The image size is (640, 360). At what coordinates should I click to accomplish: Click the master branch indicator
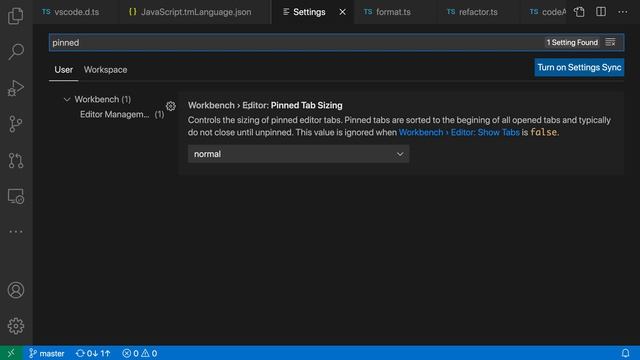click(x=47, y=353)
